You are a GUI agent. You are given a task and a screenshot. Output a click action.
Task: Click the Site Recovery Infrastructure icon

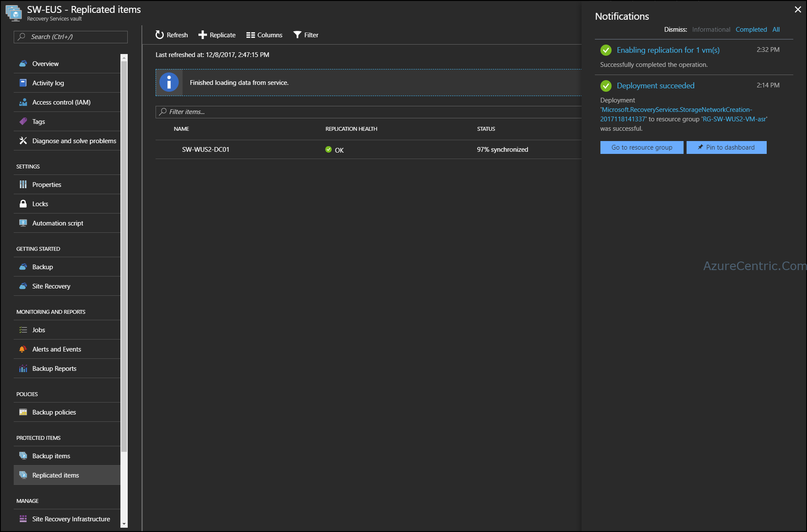pyautogui.click(x=23, y=519)
